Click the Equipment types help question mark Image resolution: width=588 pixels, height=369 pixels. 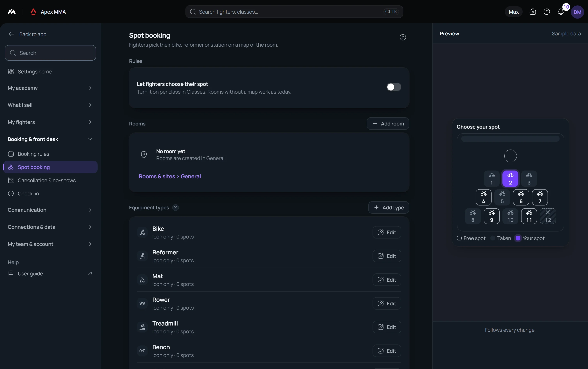[x=175, y=208]
